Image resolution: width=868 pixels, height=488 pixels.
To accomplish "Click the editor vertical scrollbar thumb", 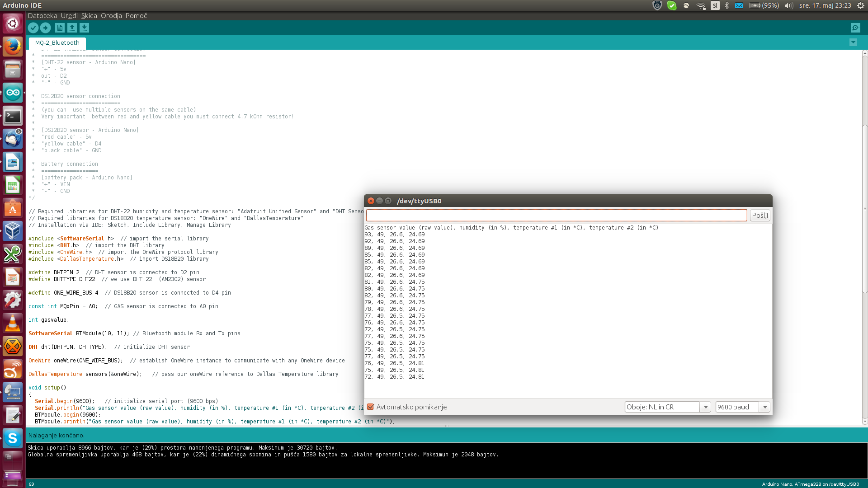I will 864,209.
